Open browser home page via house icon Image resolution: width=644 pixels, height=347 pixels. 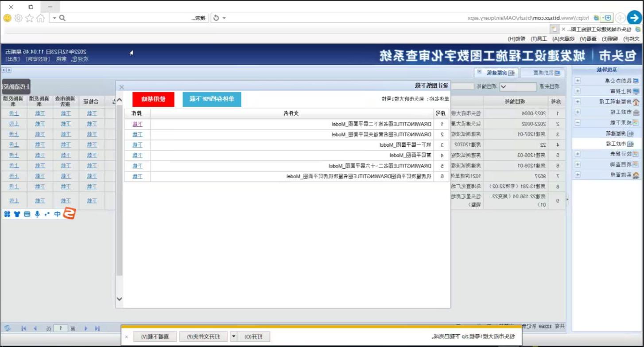(x=40, y=18)
